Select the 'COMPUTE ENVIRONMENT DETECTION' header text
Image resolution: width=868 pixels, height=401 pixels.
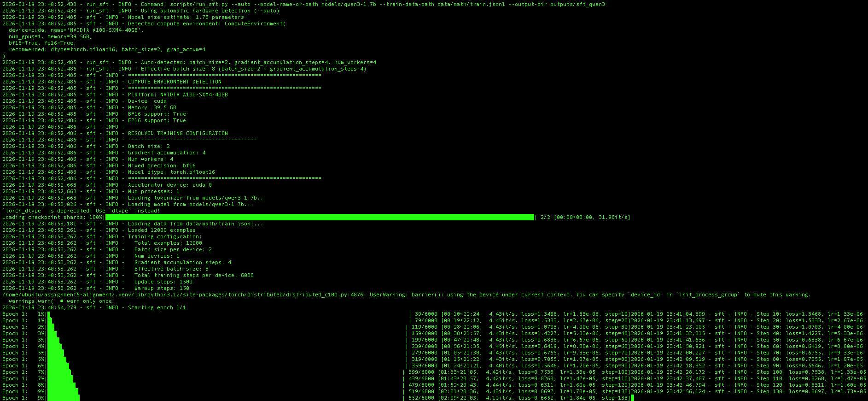175,82
